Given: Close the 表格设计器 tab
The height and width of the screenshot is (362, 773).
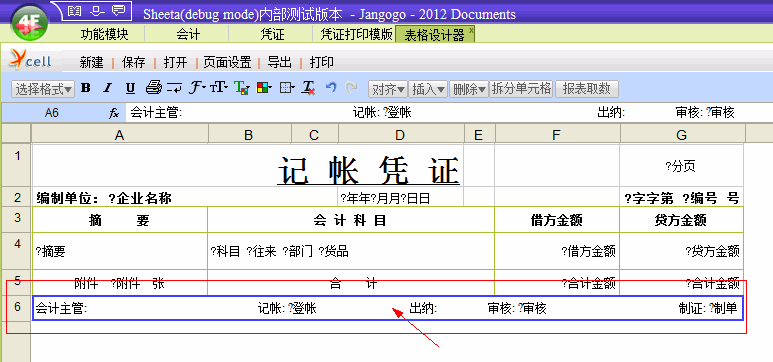Looking at the screenshot, I should coord(471,30).
